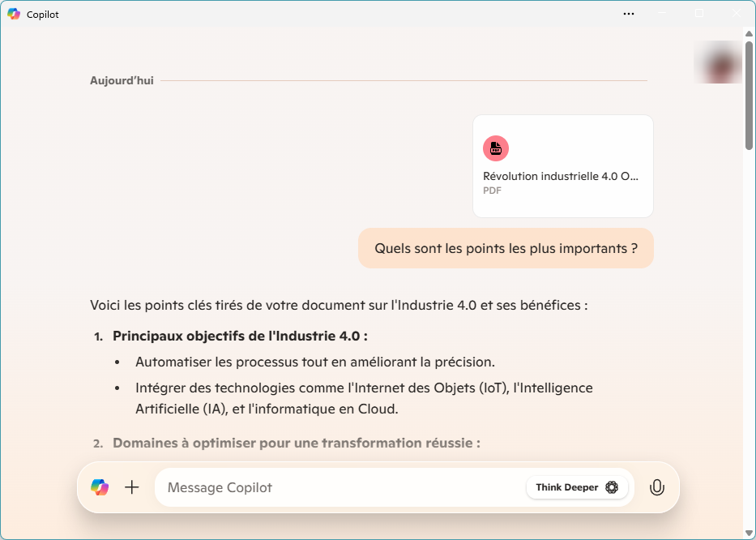Click the blurred profile avatar picture

pos(717,62)
